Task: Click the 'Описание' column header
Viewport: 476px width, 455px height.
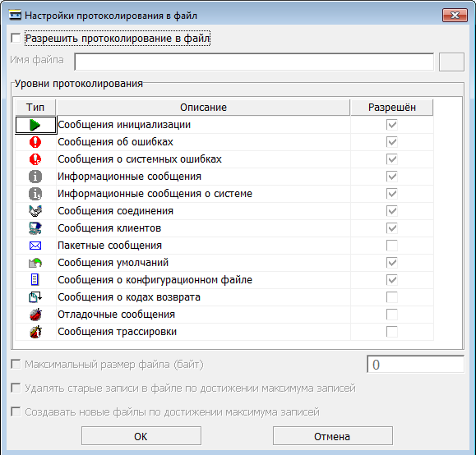Action: [x=203, y=108]
